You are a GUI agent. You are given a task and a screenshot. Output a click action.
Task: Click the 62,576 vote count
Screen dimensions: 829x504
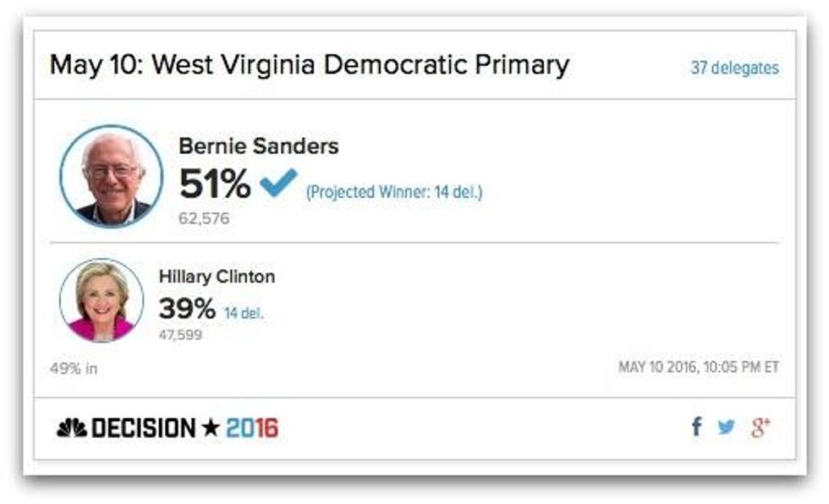coord(204,218)
